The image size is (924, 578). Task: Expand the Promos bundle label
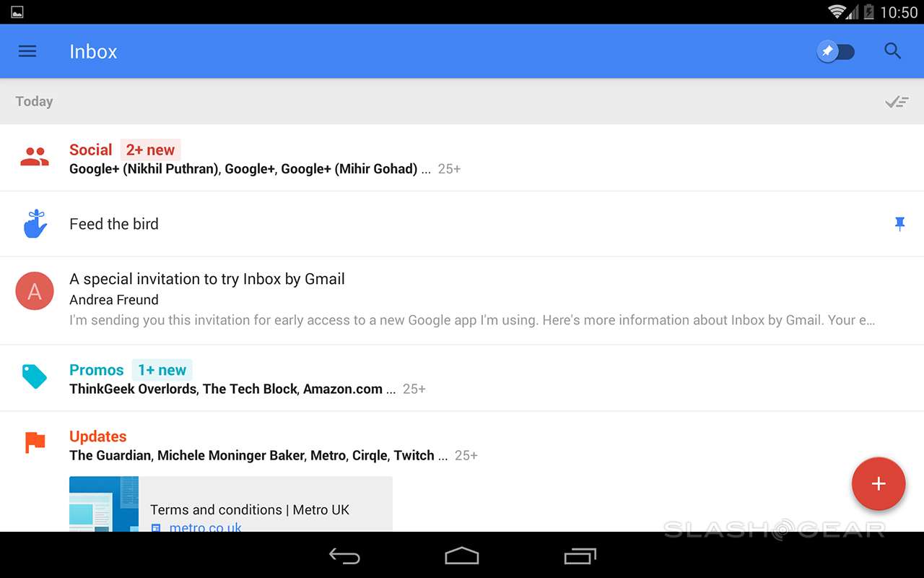(97, 370)
